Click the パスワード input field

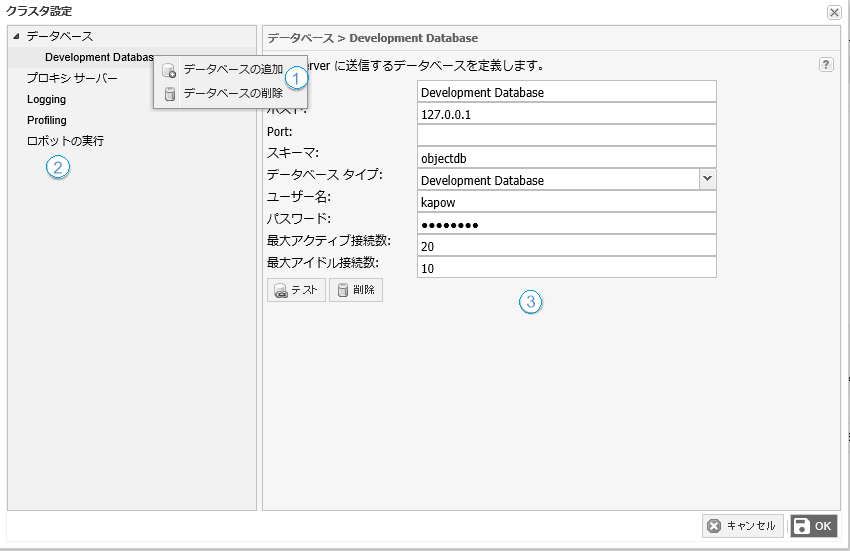coord(566,223)
